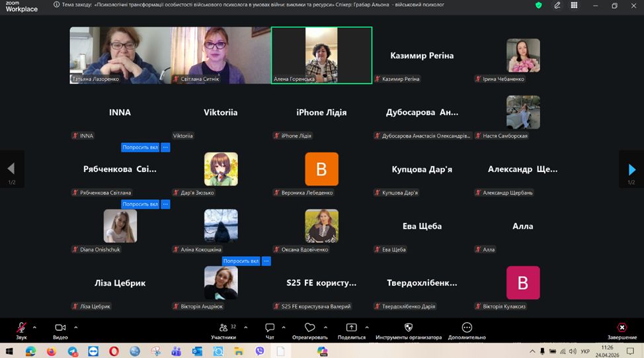The height and width of the screenshot is (358, 644).
Task: Click the Отреагировать reactions heart icon
Action: click(x=309, y=329)
